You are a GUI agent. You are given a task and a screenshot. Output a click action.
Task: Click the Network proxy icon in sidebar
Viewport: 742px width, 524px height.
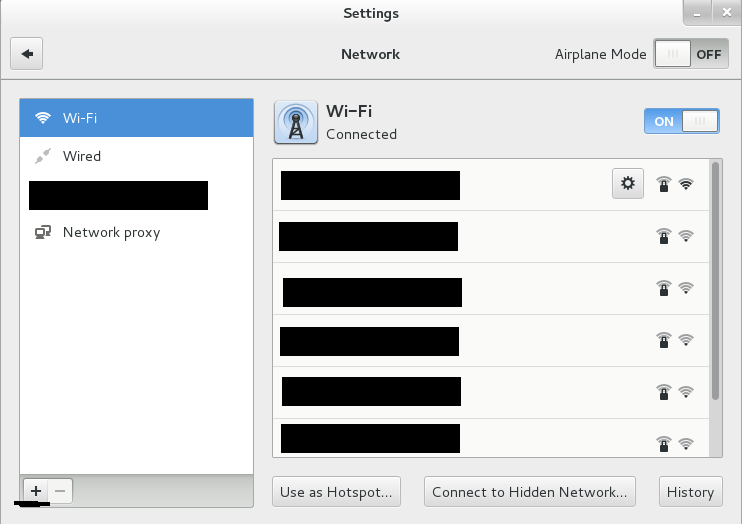(43, 232)
